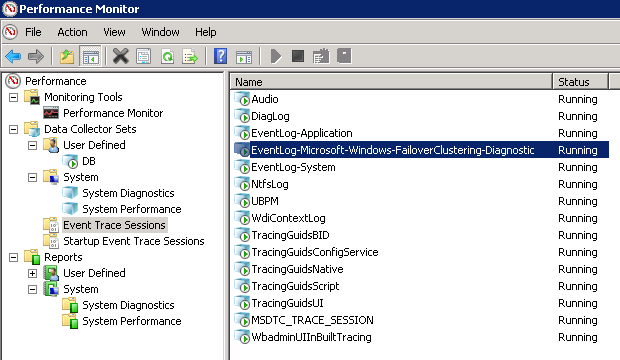The image size is (620, 360).
Task: Select System Performance under Reports
Action: tap(132, 321)
